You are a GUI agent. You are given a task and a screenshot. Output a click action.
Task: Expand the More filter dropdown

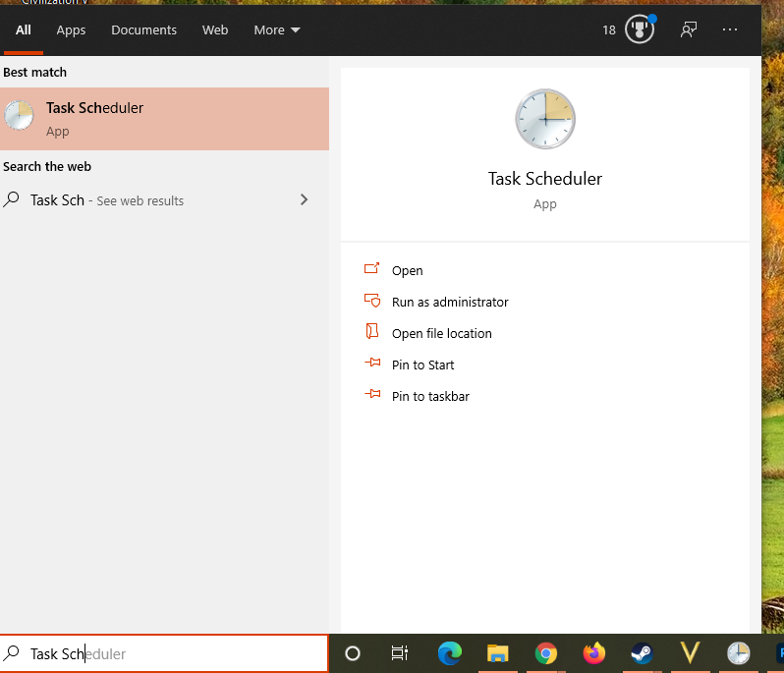click(x=276, y=30)
